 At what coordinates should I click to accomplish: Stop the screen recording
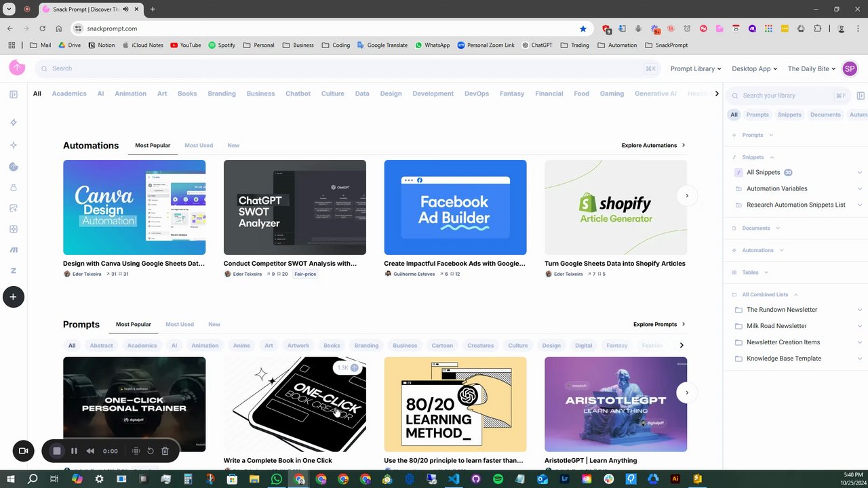pos(57,451)
